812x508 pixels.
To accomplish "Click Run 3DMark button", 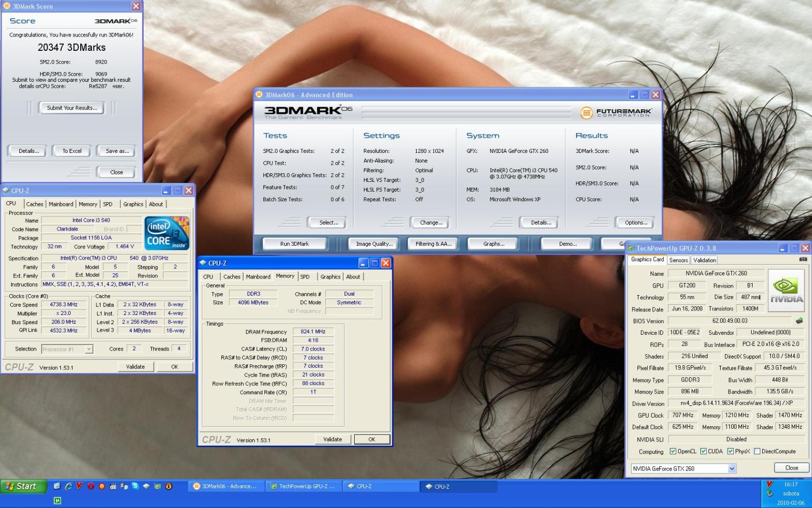I will click(x=294, y=244).
